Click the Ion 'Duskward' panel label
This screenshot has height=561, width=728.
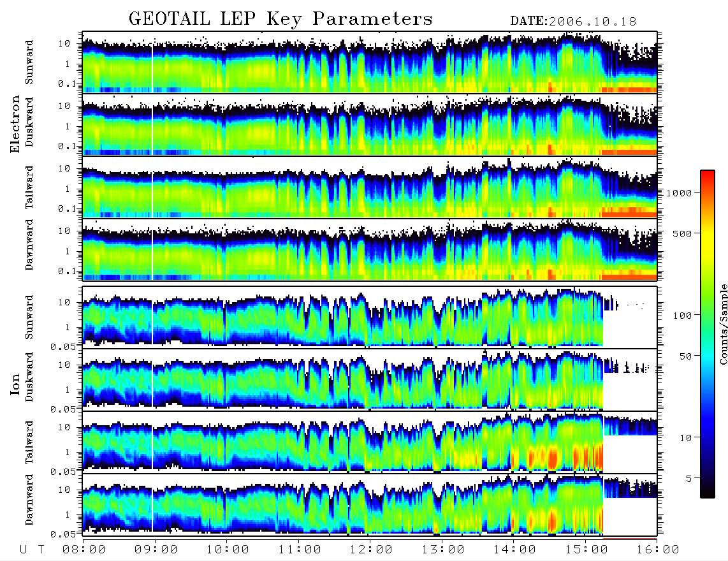coord(29,377)
